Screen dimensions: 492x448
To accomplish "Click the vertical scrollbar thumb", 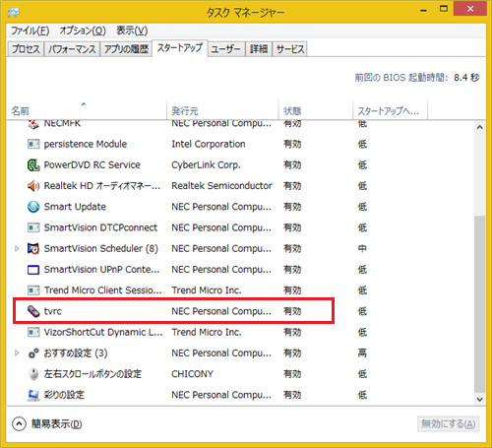I will point(480,304).
